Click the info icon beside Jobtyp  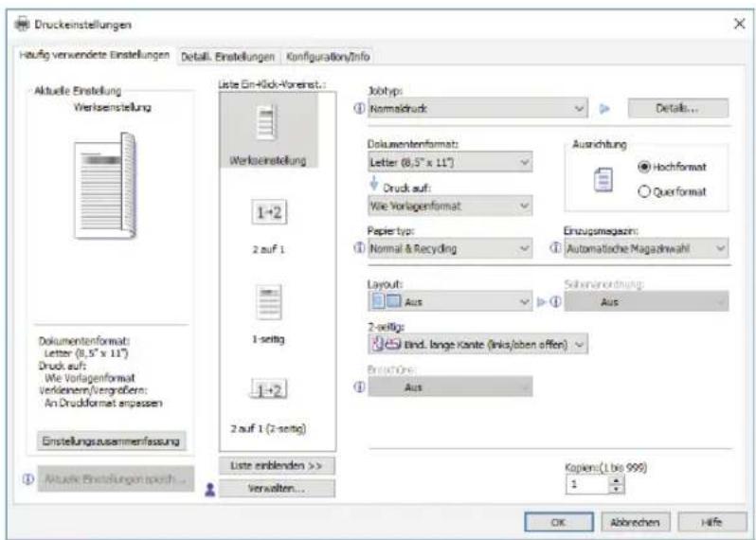[x=360, y=109]
